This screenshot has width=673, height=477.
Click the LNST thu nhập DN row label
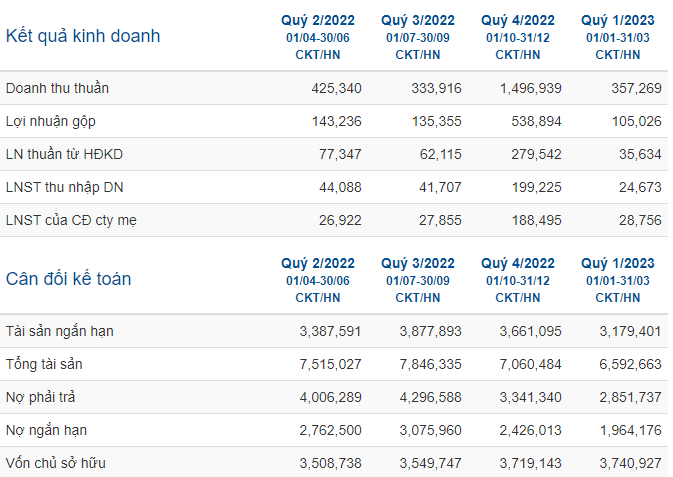64,187
